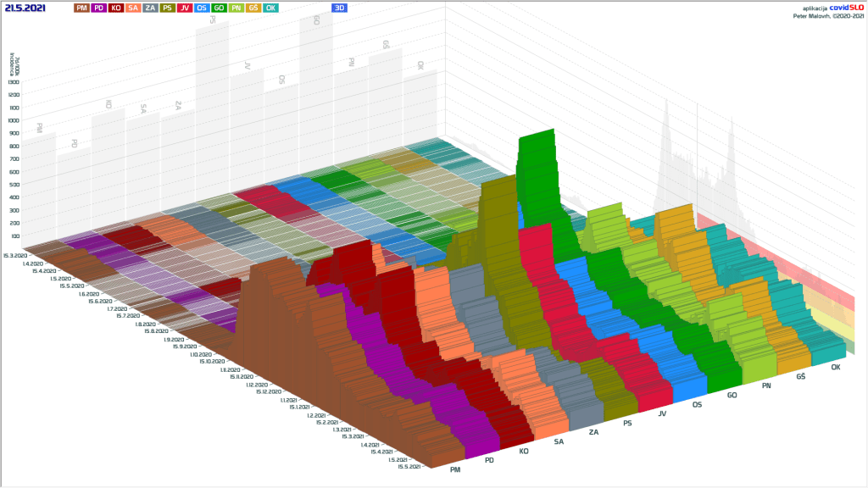This screenshot has height=488, width=868.
Task: Click the orange SA legend chip
Action: click(134, 8)
